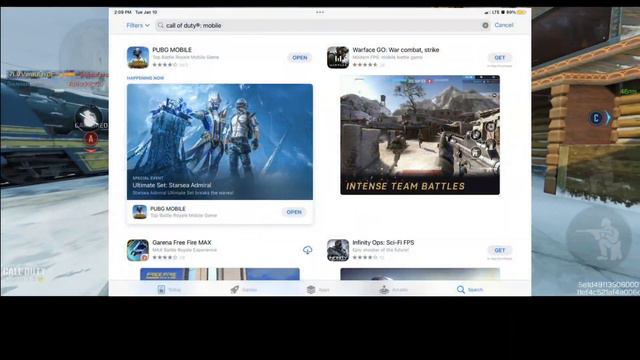
Task: Switch to the Apps tab
Action: tap(318, 289)
